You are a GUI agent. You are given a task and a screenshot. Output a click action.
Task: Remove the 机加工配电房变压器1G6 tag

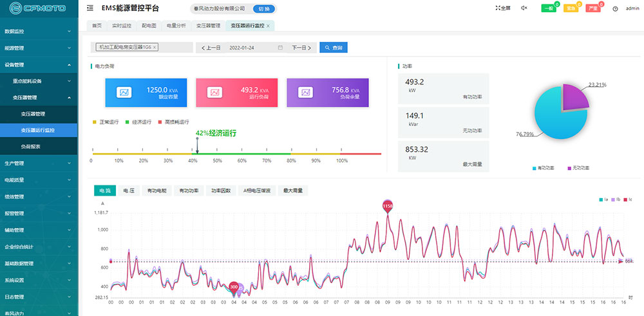tap(154, 48)
